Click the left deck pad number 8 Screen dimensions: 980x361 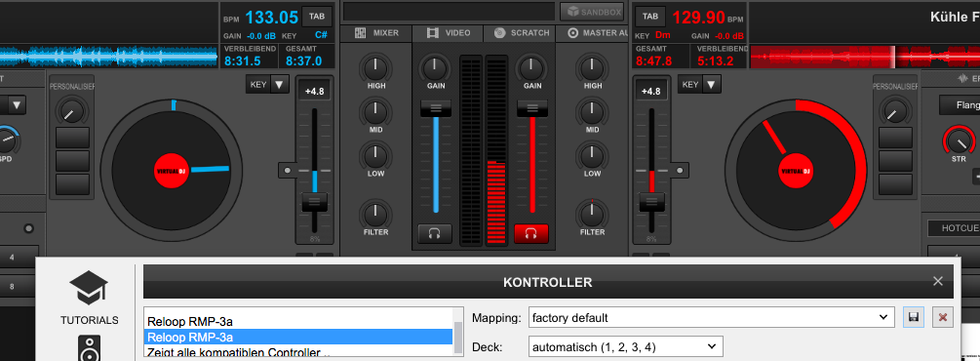pos(13,286)
